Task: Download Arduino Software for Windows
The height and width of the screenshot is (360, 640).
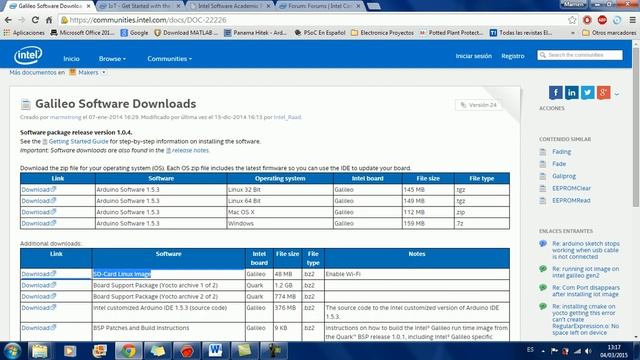Action: pyautogui.click(x=39, y=223)
